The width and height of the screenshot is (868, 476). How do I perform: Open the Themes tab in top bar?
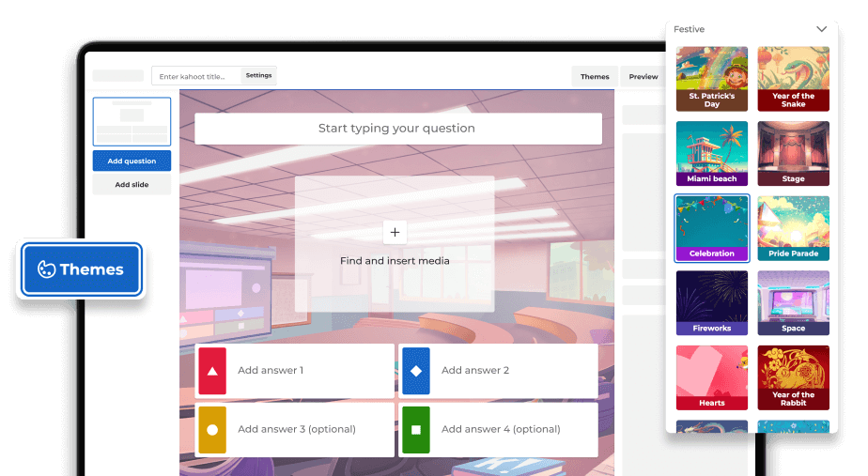tap(595, 76)
